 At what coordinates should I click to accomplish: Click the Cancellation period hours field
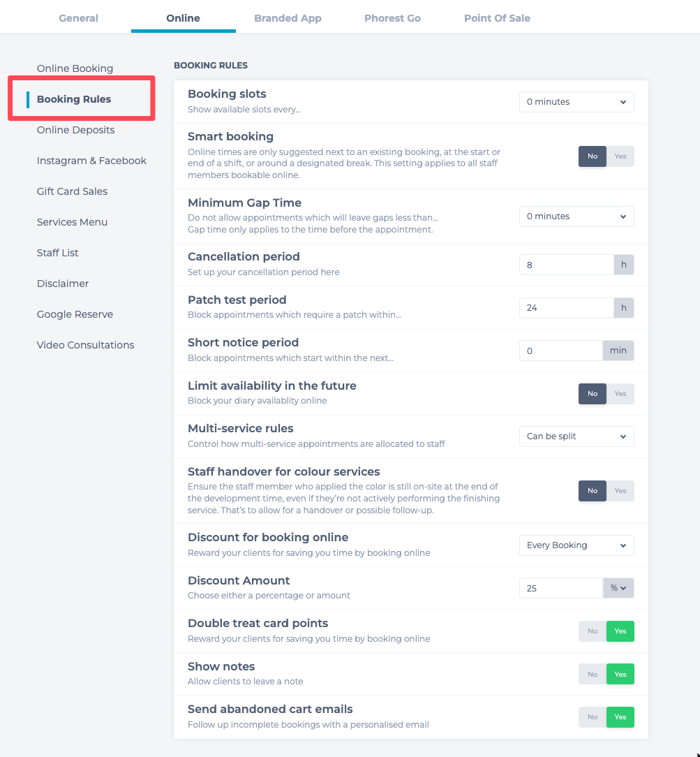click(567, 265)
